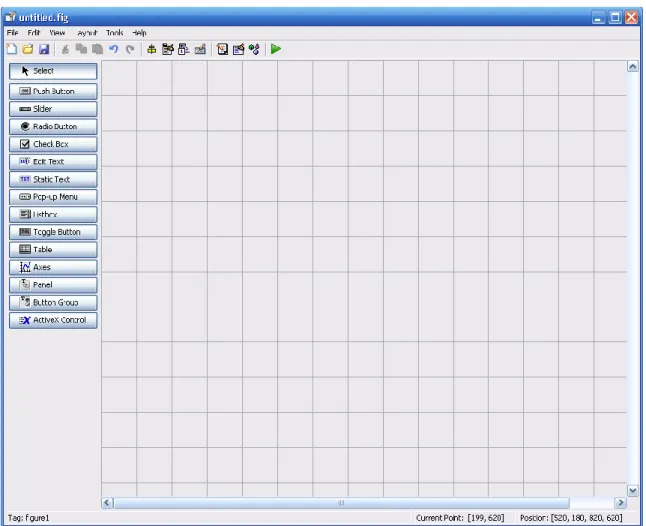This screenshot has height=526, width=646.
Task: Run the figure with green play icon
Action: [x=276, y=49]
